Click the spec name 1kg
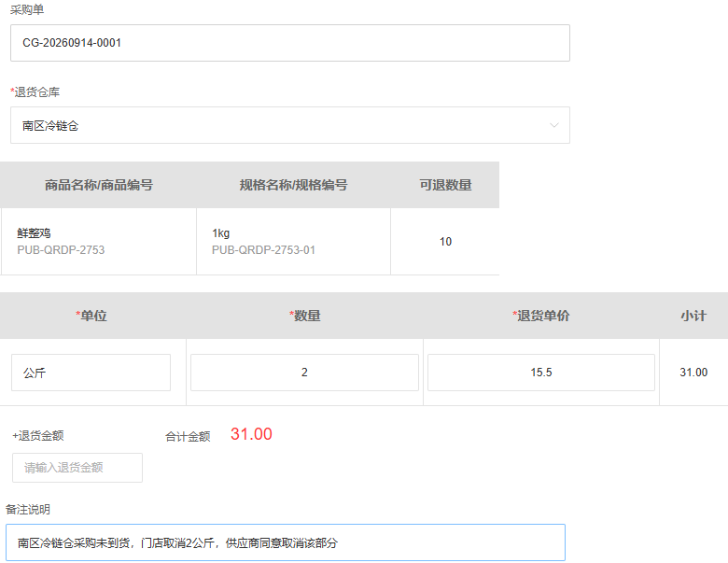This screenshot has height=563, width=728. pyautogui.click(x=220, y=233)
